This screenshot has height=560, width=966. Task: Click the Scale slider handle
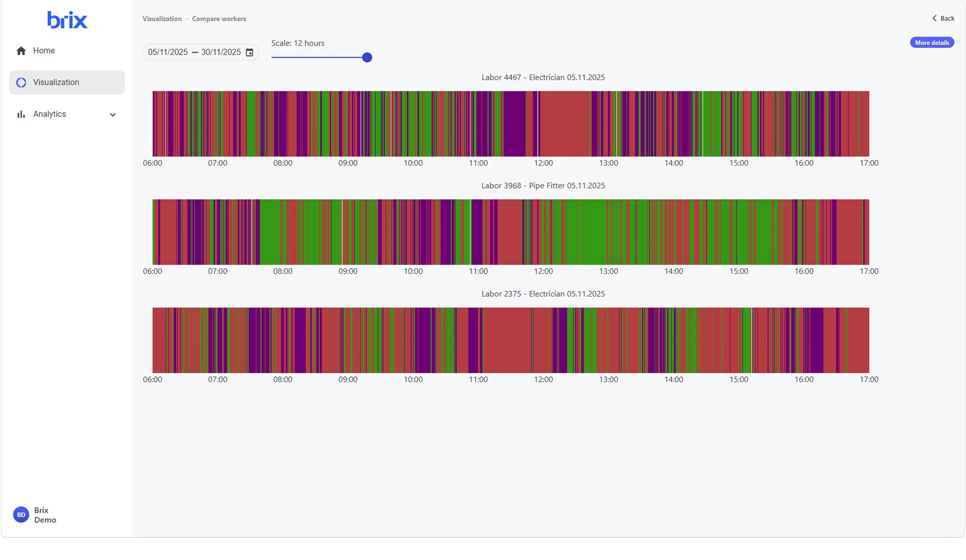coord(367,58)
